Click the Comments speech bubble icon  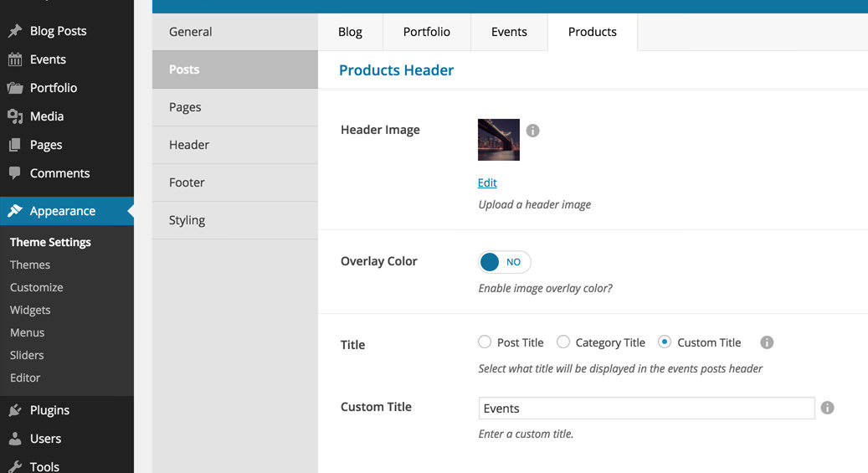(x=15, y=172)
